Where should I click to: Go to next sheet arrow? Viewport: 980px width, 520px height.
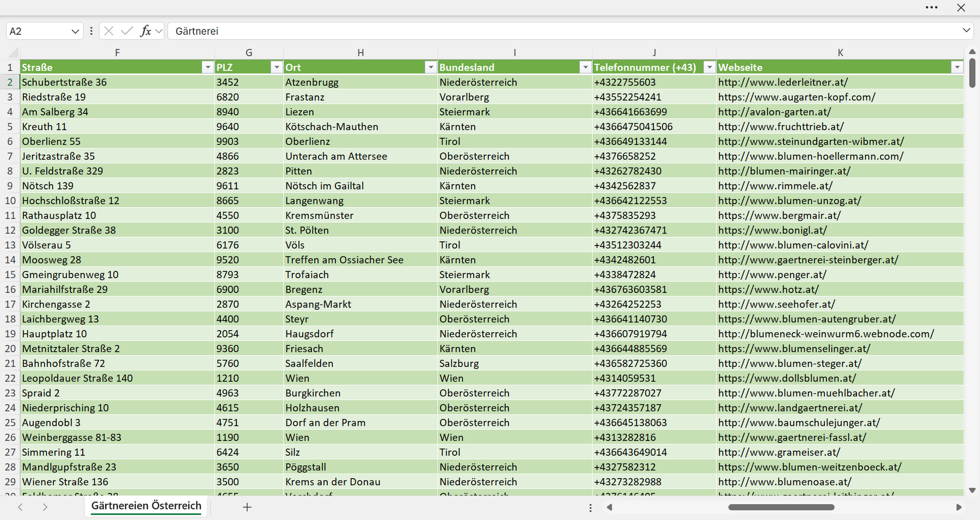pos(45,507)
